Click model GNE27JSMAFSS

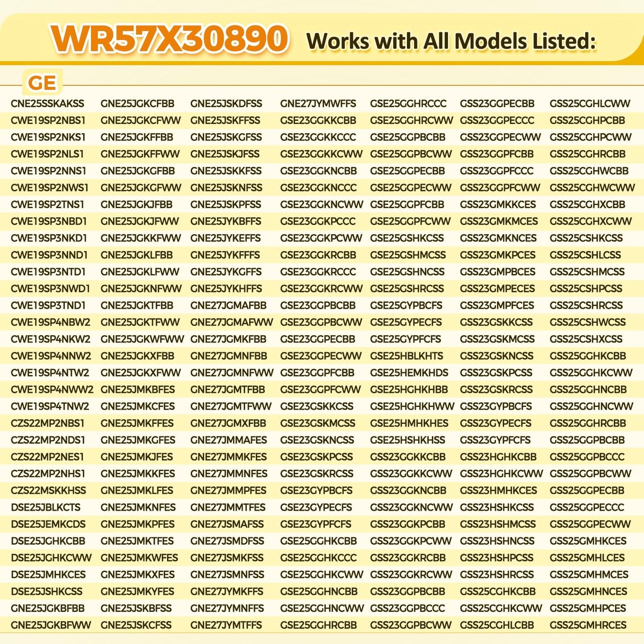[x=227, y=524]
